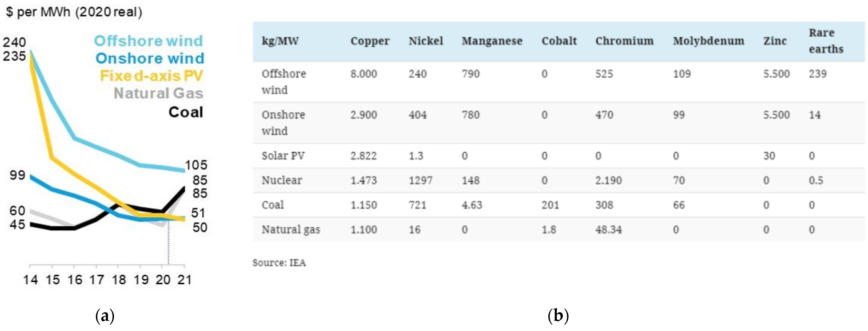Image resolution: width=868 pixels, height=331 pixels.
Task: Select year 18 on the x-axis
Action: pyautogui.click(x=119, y=279)
